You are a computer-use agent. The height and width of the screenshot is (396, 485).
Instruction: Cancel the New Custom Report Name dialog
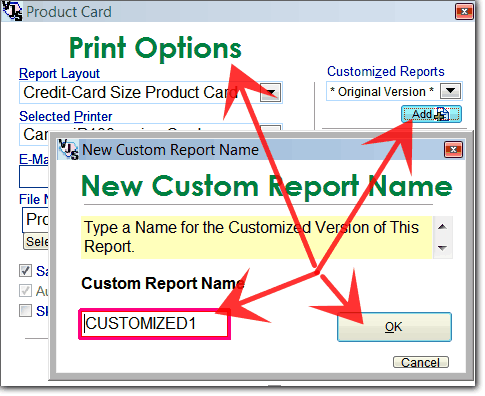click(421, 362)
